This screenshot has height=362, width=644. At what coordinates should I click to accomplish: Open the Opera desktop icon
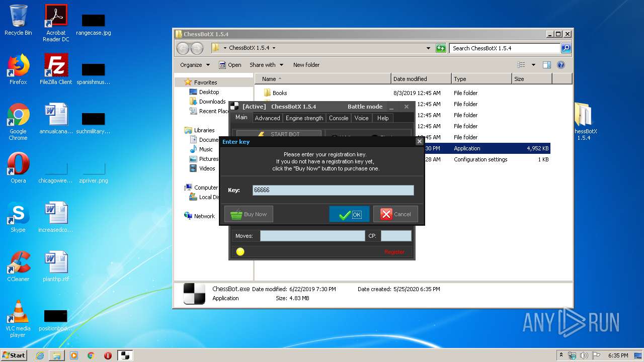click(x=18, y=168)
